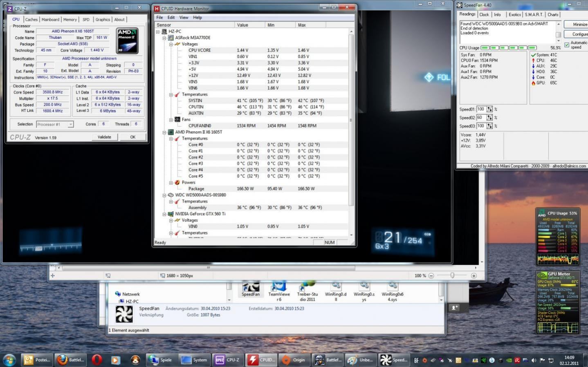
Task: Click zoom in plus icon in Paint
Action: (x=474, y=276)
